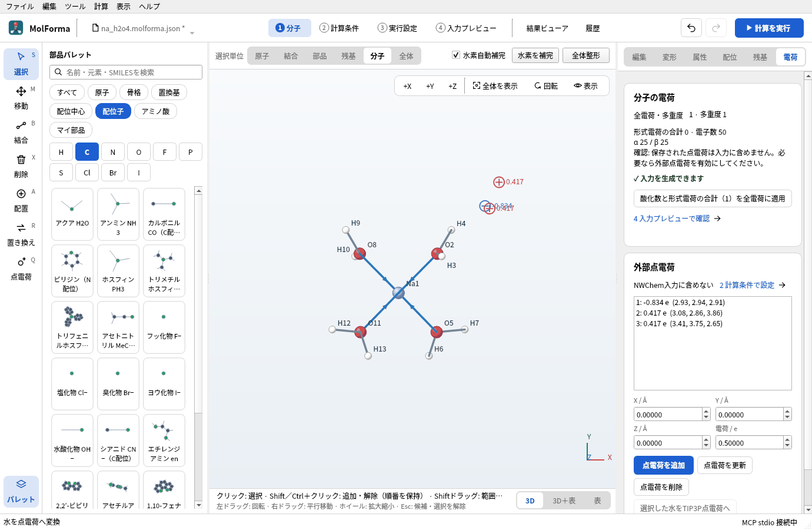812x530 pixels.
Task: Click the right panel vertical scrollbar
Action: (808, 293)
